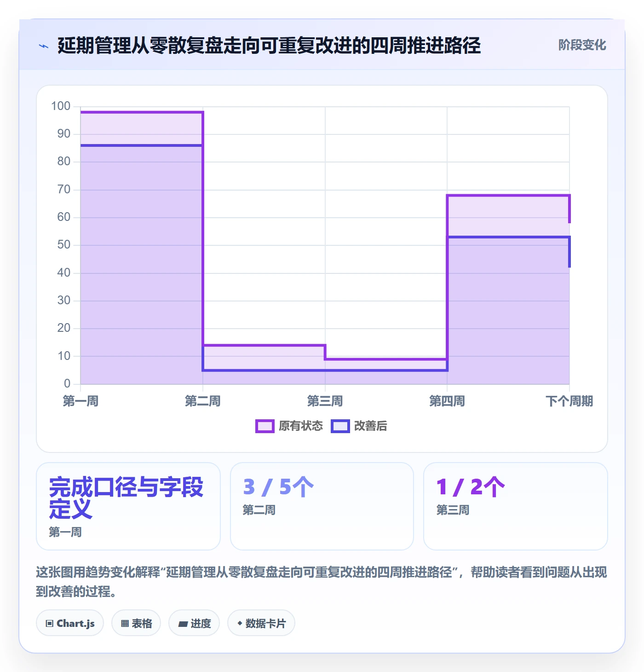
Task: Open the 1 / 2个 data card
Action: (x=516, y=506)
